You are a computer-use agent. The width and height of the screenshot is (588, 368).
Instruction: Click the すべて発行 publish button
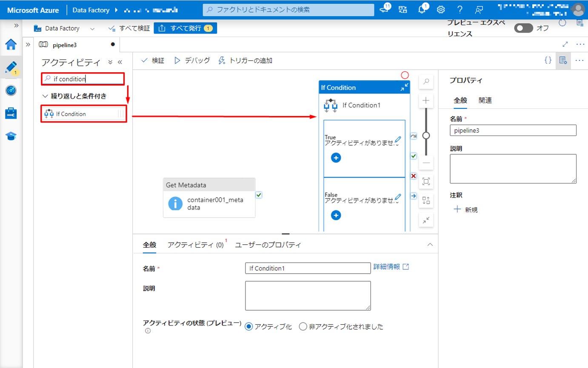(186, 28)
